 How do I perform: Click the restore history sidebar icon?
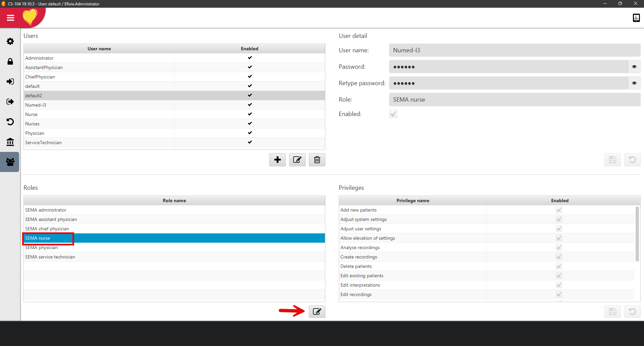click(x=10, y=122)
